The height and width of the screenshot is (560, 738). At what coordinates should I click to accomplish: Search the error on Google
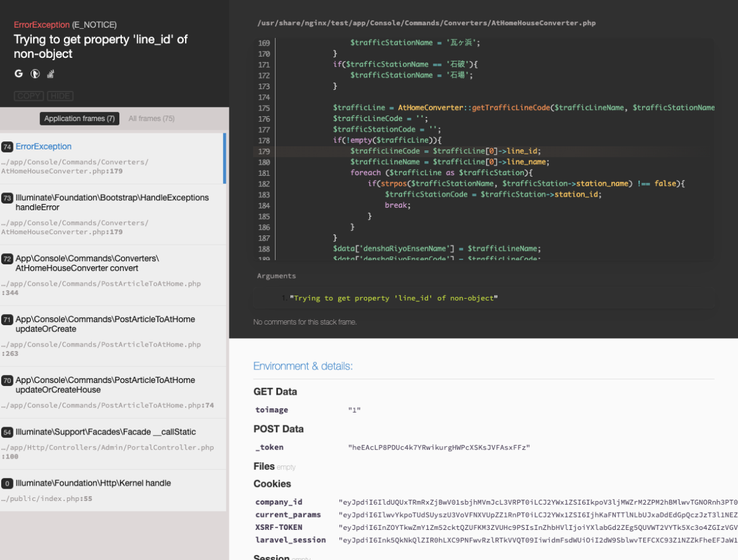click(x=18, y=74)
